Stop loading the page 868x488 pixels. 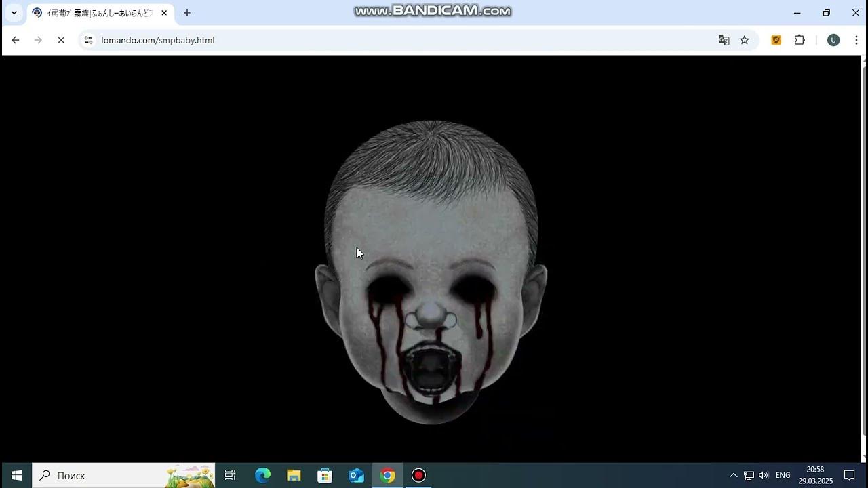point(60,40)
